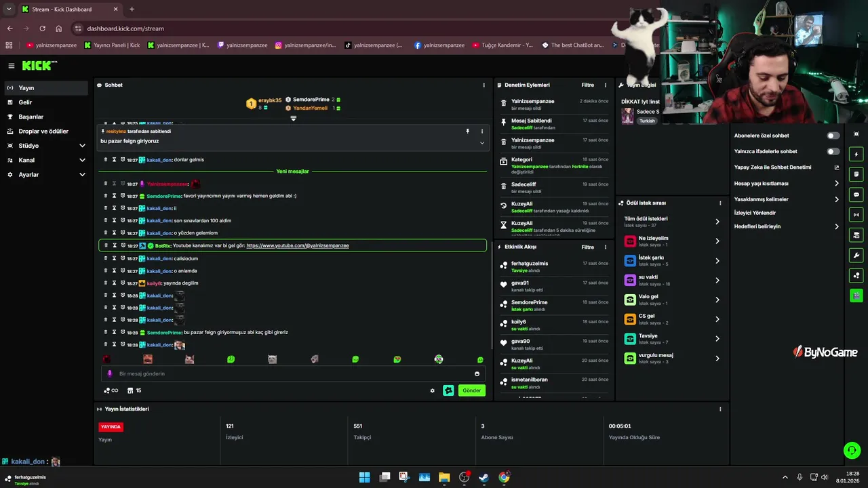
Task: Open Ödül istek sırası three-dot menu
Action: point(720,203)
